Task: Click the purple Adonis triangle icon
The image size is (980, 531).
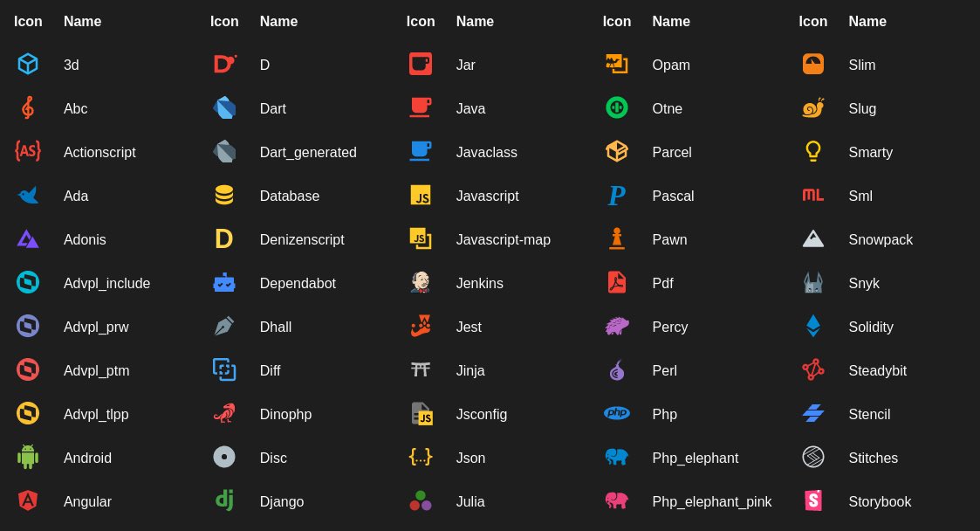Action: tap(28, 239)
